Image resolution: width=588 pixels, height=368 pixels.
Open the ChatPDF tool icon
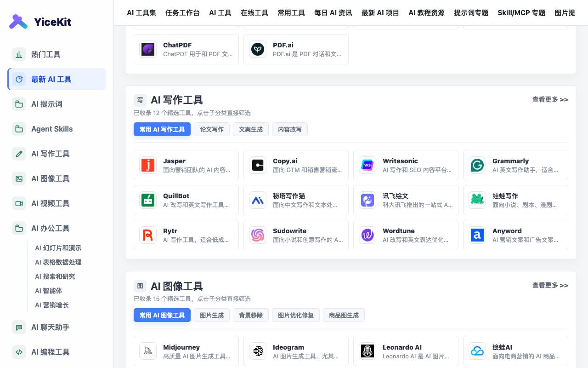148,49
